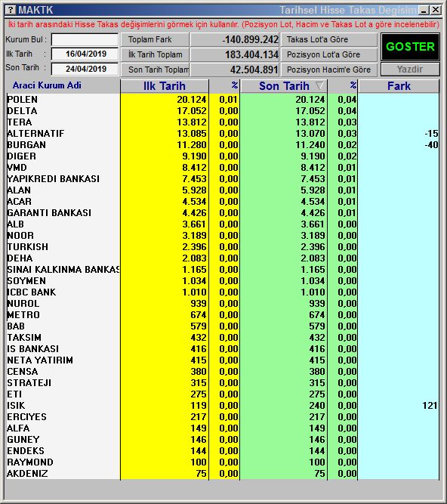Click the Son Tarih Toplam button

point(155,70)
